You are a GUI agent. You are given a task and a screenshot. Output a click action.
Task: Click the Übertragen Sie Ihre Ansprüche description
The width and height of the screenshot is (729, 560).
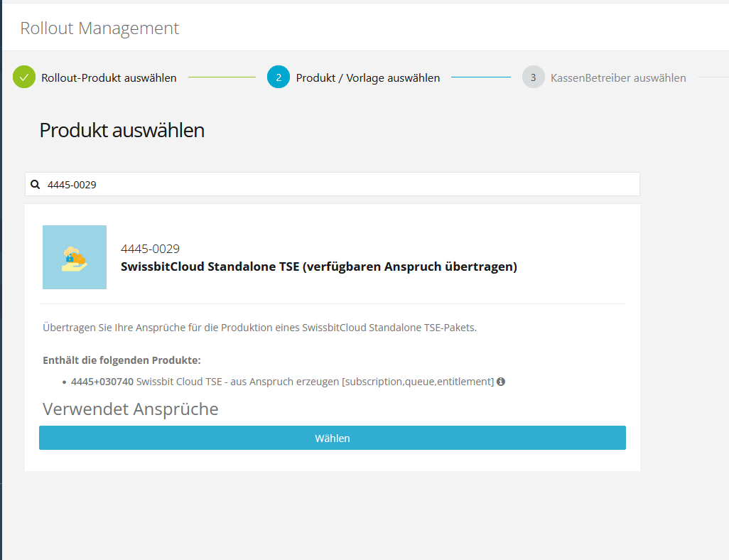[259, 328]
